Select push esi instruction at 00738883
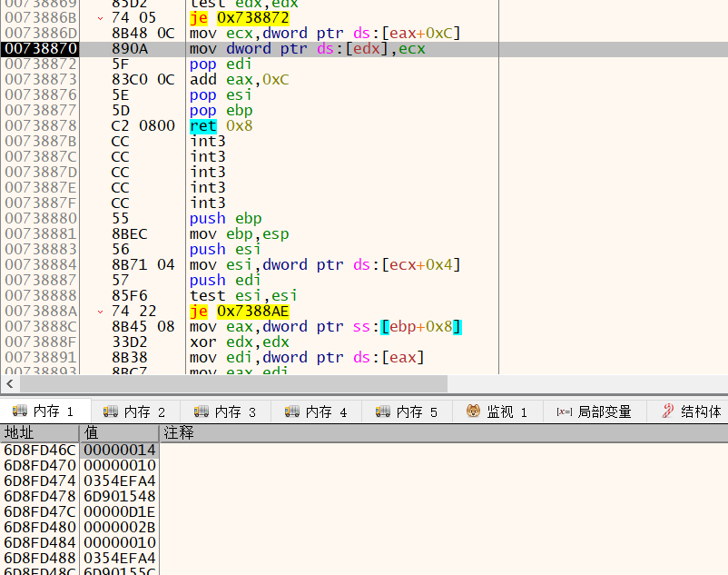This screenshot has height=575, width=728. (x=225, y=250)
